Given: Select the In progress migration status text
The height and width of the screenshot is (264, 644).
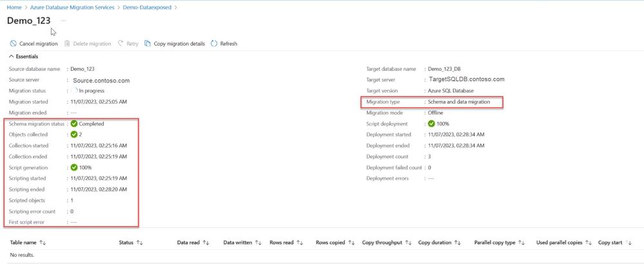Looking at the screenshot, I should (x=92, y=91).
